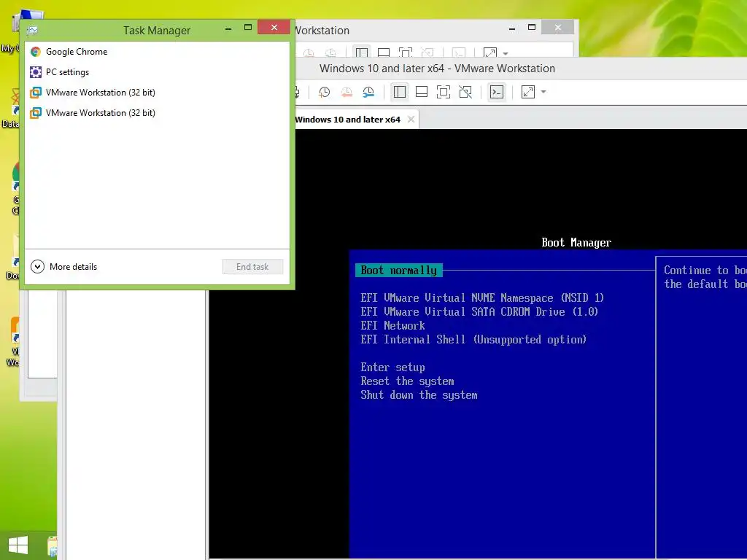This screenshot has height=560, width=747.
Task: Click the front VMware Workstation window title
Action: tap(437, 69)
